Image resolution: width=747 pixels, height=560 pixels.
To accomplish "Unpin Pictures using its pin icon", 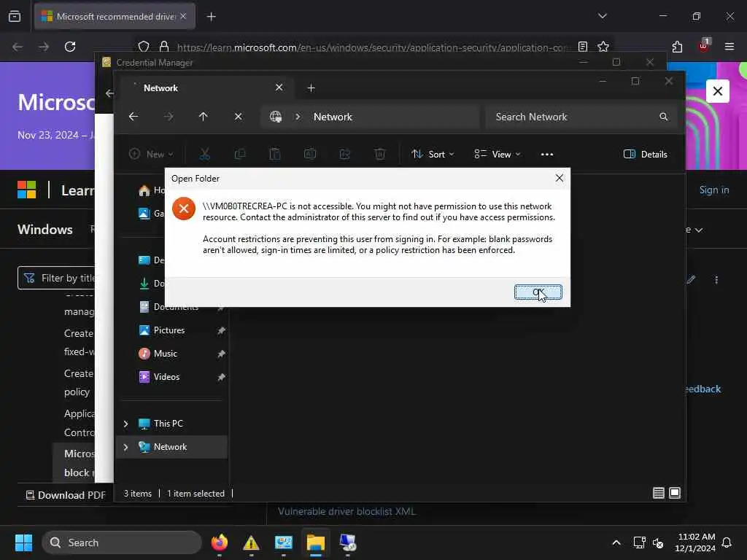I will pos(221,330).
